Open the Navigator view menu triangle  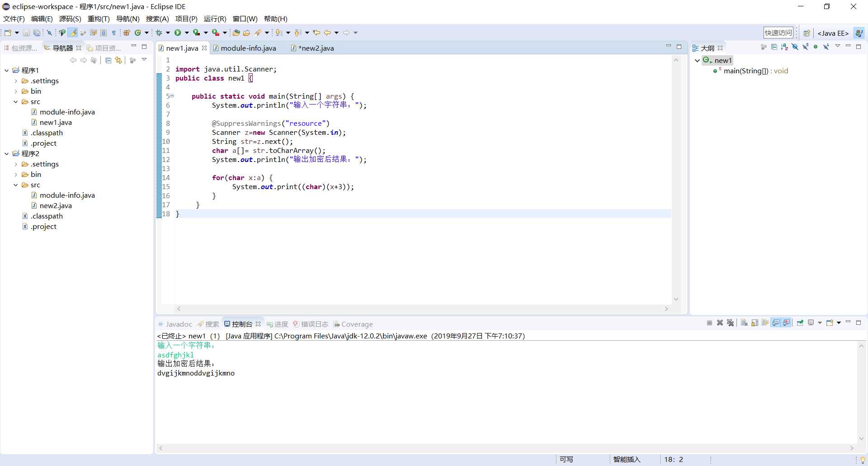(144, 59)
